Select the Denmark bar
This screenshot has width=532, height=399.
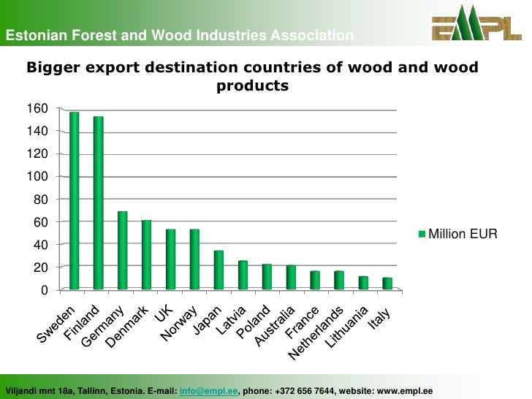pos(146,255)
